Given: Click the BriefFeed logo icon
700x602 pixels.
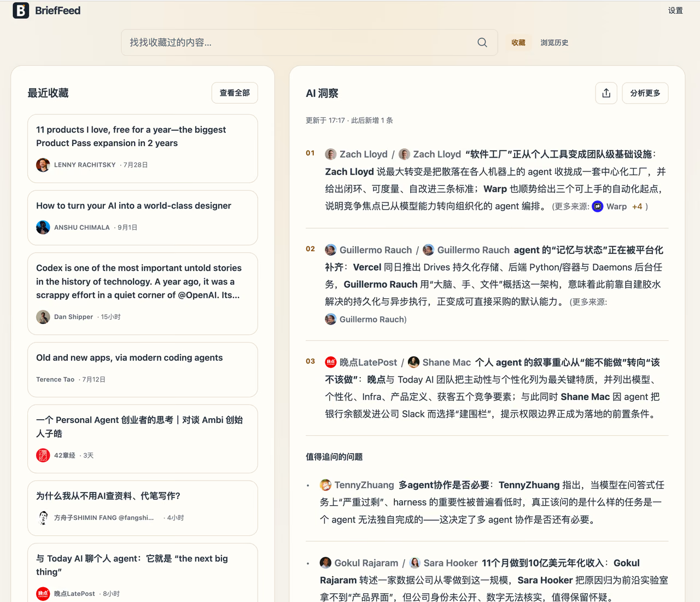Looking at the screenshot, I should point(21,10).
